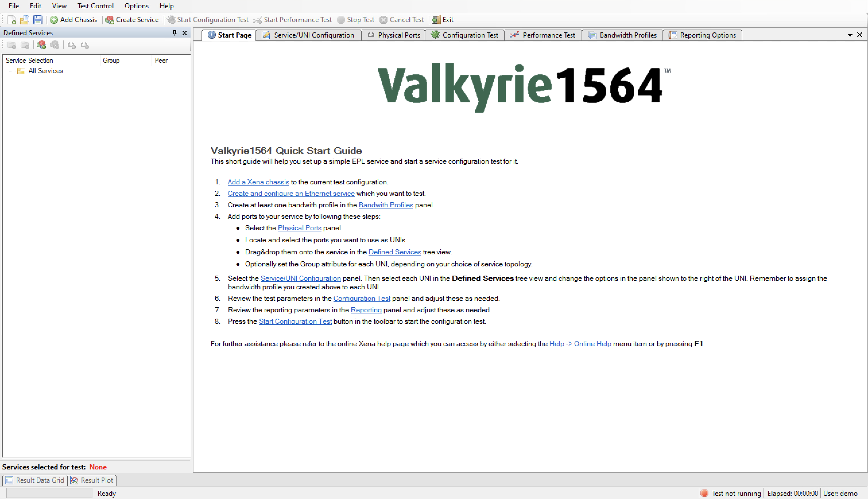Close the Defined Services panel

pyautogui.click(x=185, y=33)
